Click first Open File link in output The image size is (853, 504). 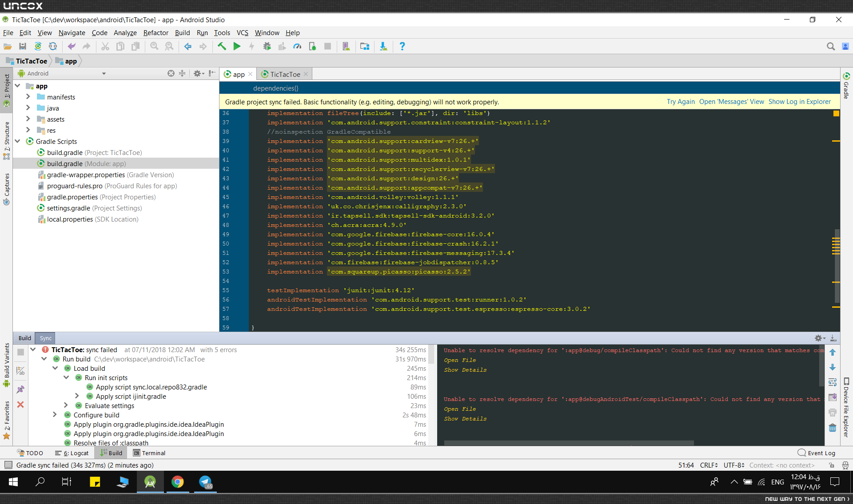[460, 360]
